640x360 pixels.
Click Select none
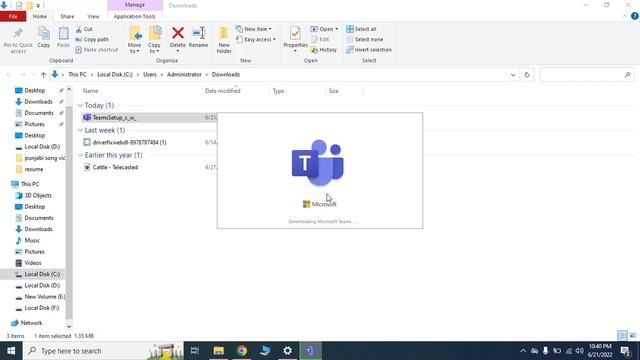364,40
